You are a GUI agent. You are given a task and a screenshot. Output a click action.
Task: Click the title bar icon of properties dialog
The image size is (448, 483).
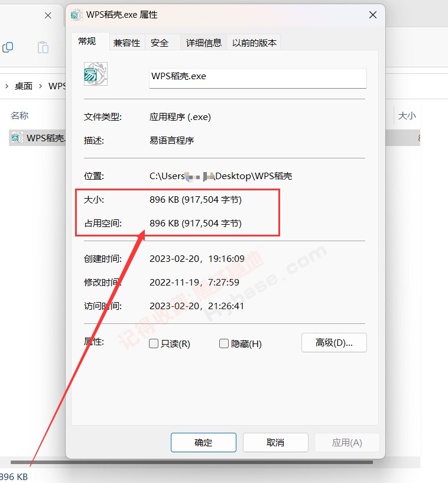[76, 14]
